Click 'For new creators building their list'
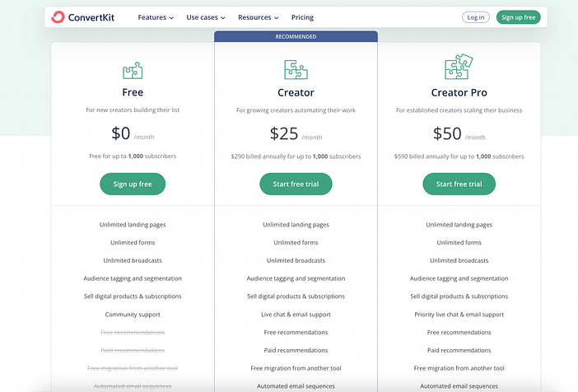Image resolution: width=578 pixels, height=392 pixels. tap(133, 110)
